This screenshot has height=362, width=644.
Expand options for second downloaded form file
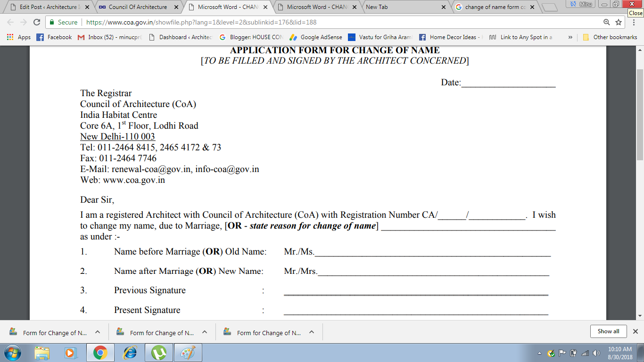coord(205,332)
